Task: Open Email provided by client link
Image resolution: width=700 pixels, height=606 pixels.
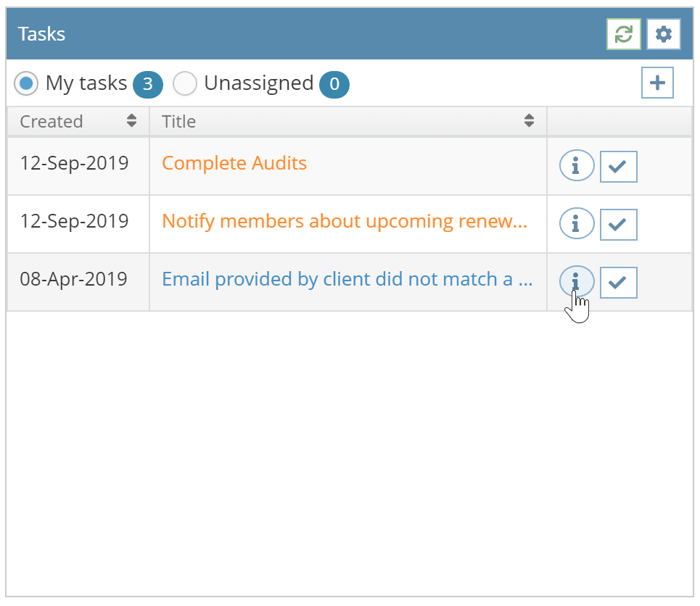Action: 347,279
